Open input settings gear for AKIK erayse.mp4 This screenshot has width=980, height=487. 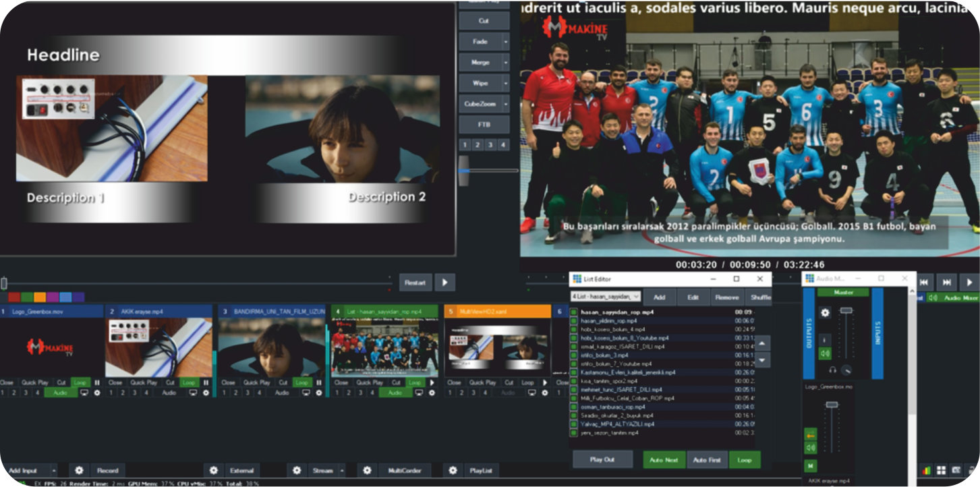206,393
